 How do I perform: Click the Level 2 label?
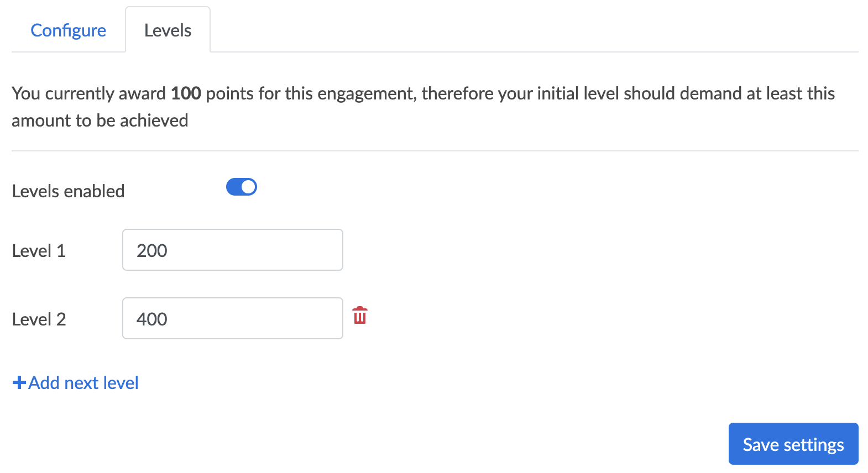[39, 319]
